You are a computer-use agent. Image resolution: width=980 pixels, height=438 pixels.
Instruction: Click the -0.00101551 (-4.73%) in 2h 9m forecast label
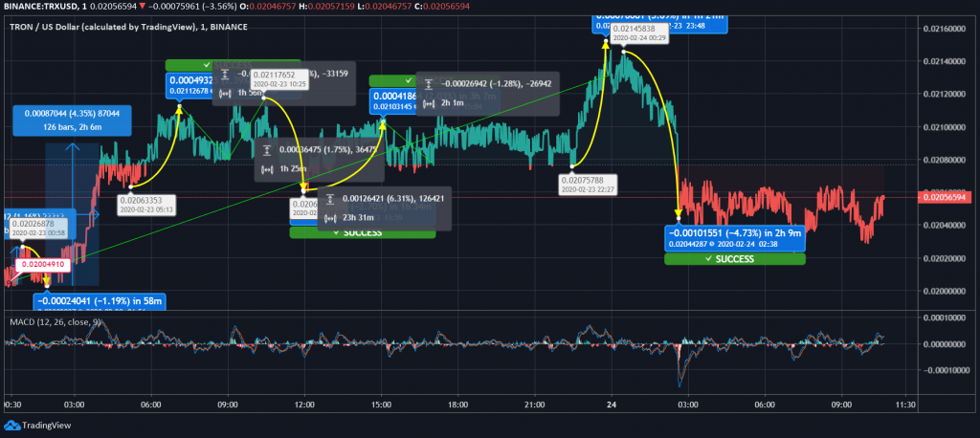(736, 239)
